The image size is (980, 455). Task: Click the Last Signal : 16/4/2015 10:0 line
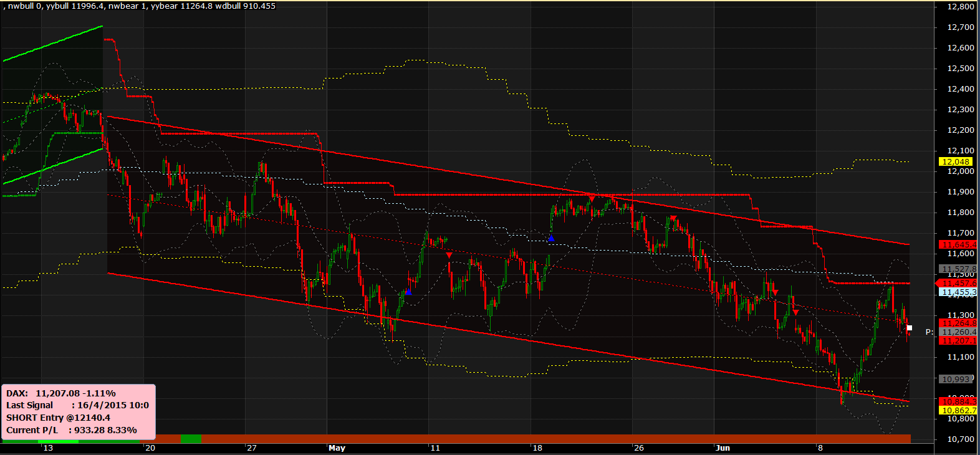click(77, 405)
